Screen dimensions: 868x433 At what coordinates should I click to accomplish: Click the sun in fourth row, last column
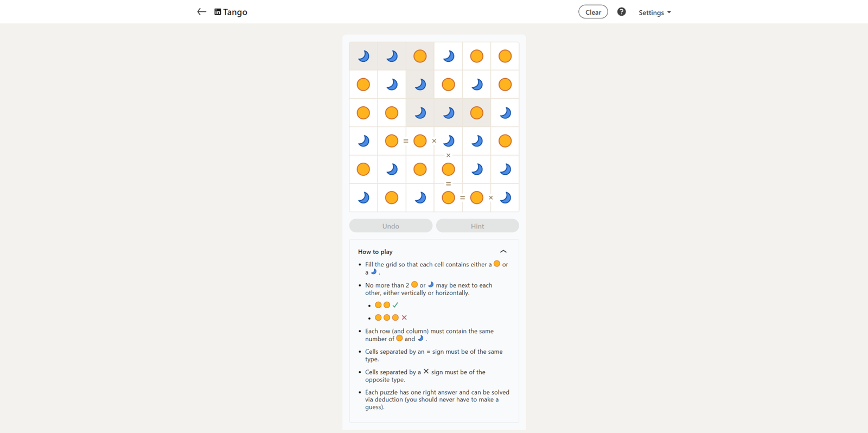pyautogui.click(x=505, y=141)
